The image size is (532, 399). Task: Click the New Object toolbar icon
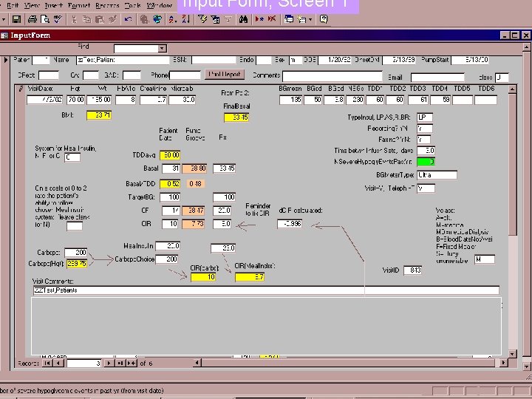tap(301, 19)
